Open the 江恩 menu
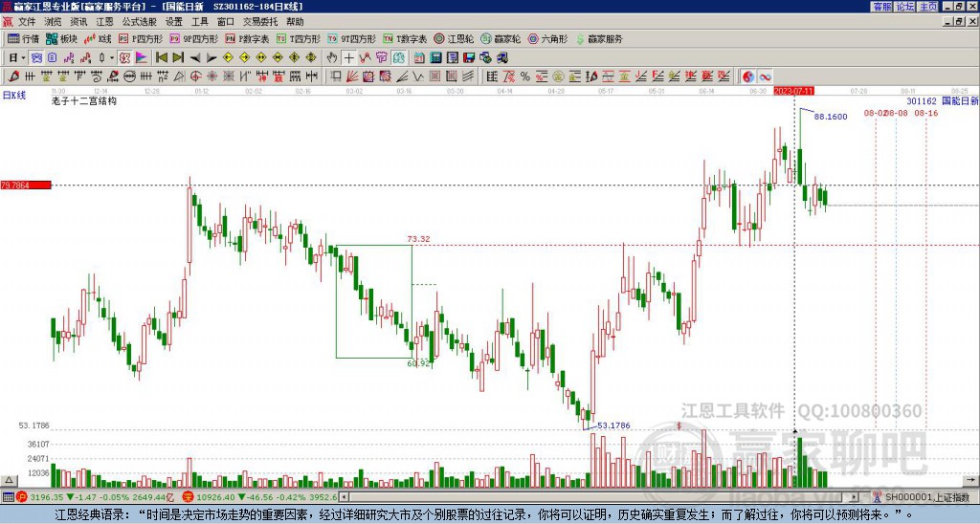 click(105, 22)
